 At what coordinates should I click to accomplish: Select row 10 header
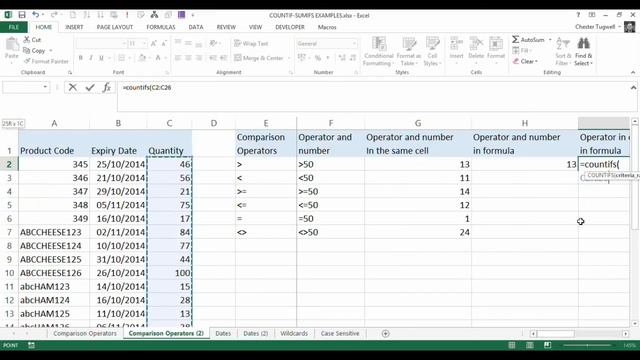click(9, 273)
